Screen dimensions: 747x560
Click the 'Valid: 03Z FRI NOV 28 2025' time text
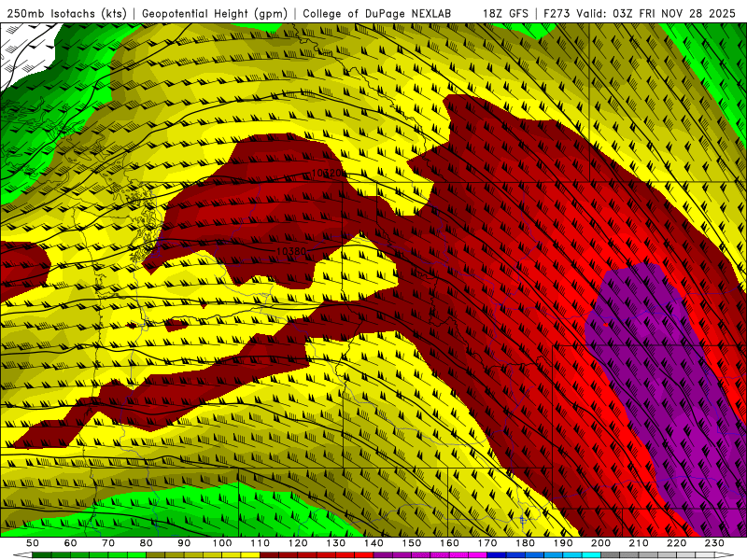point(656,13)
